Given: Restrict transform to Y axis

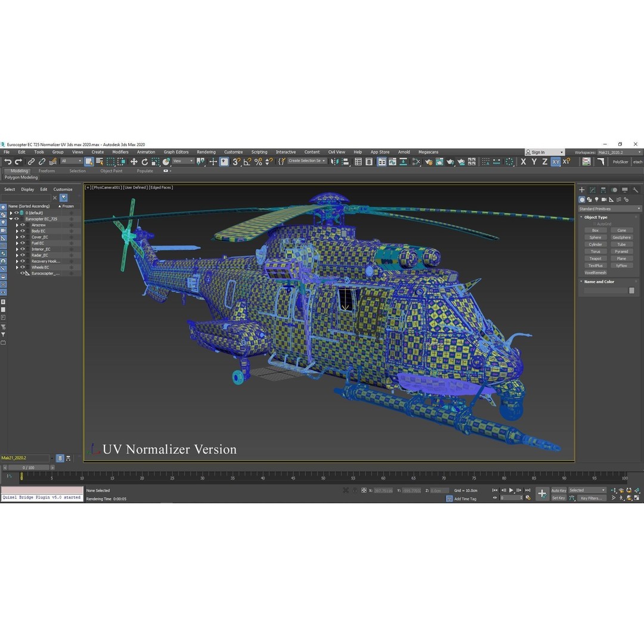Looking at the screenshot, I should (x=534, y=162).
